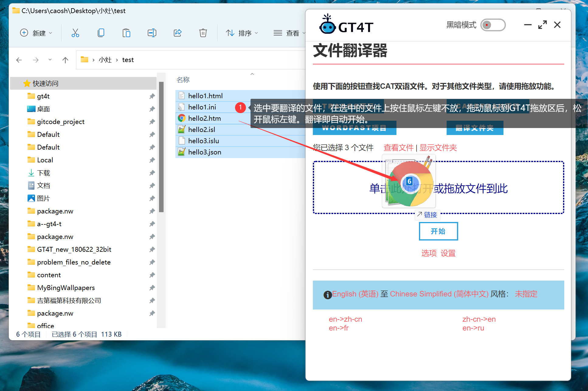Navigate up with the up arrow
This screenshot has height=391, width=588.
[65, 60]
